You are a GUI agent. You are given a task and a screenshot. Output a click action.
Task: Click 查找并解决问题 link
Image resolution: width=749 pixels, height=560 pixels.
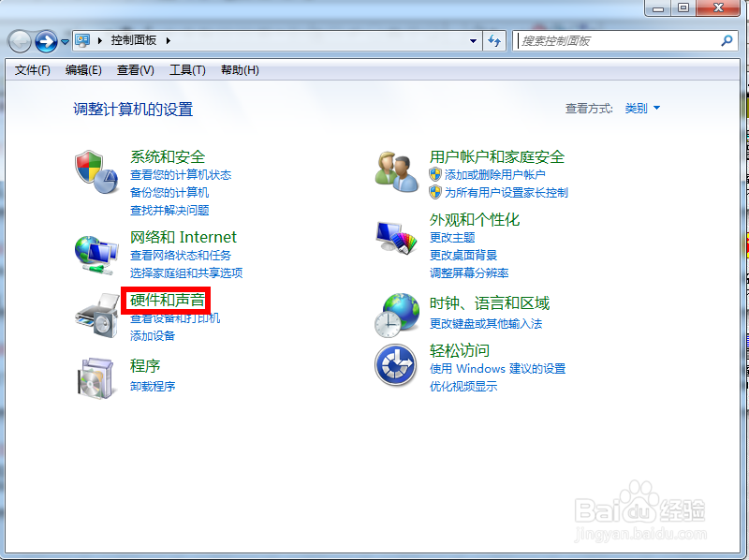[169, 211]
